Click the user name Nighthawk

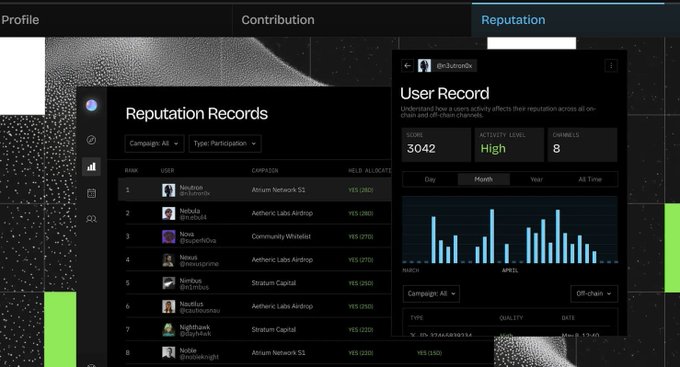[195, 327]
